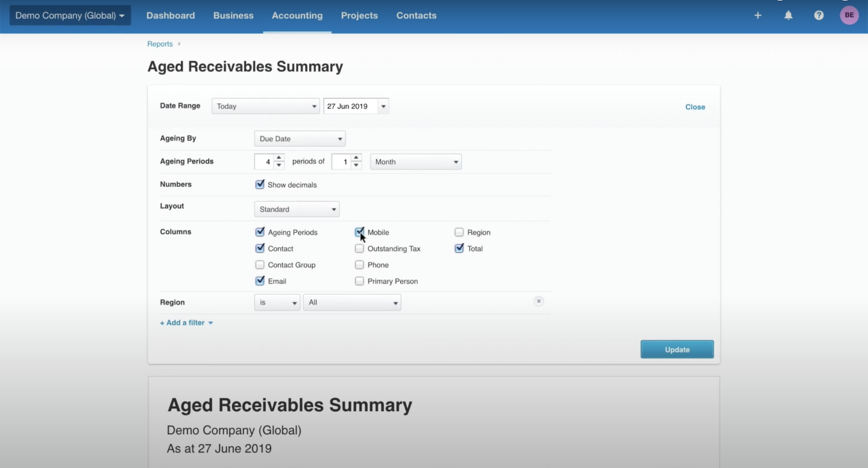The height and width of the screenshot is (468, 868).
Task: Open the Contacts menu
Action: click(x=416, y=16)
